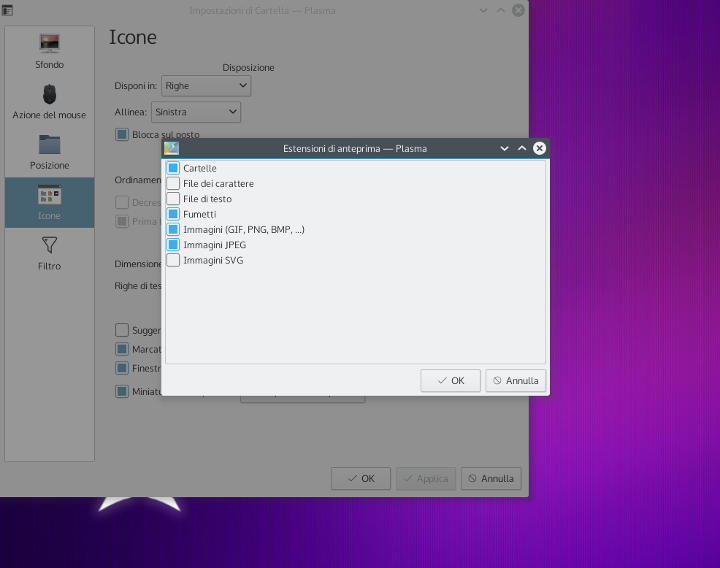This screenshot has height=568, width=720.
Task: Open the Disponi in dropdown
Action: click(x=206, y=86)
